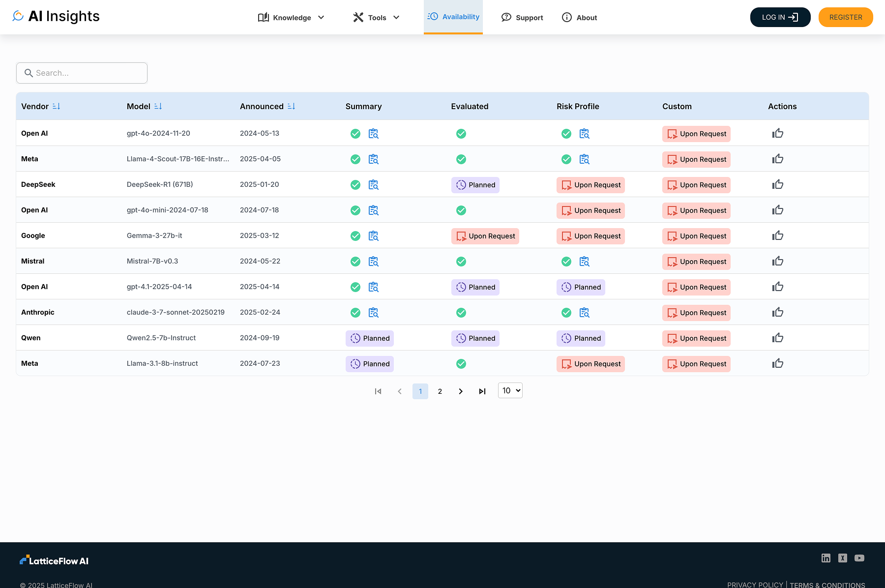
Task: Open summary report icon for gpt-4o-2024-11-20
Action: point(373,134)
